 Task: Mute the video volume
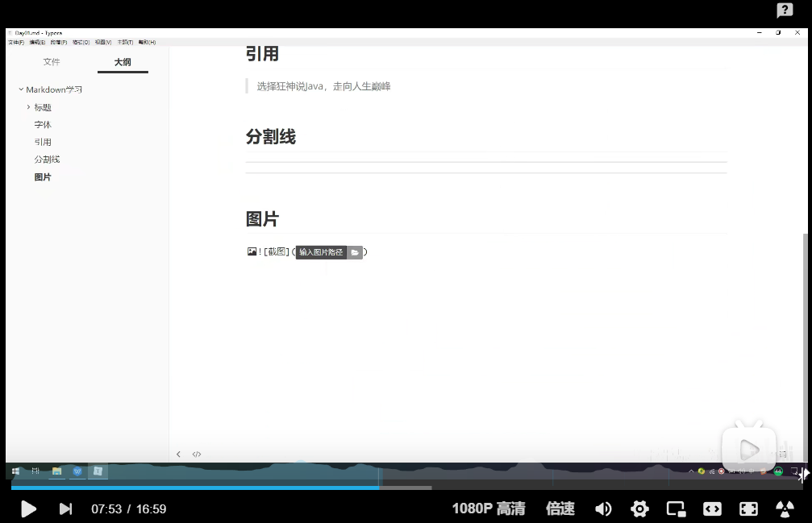pyautogui.click(x=603, y=508)
